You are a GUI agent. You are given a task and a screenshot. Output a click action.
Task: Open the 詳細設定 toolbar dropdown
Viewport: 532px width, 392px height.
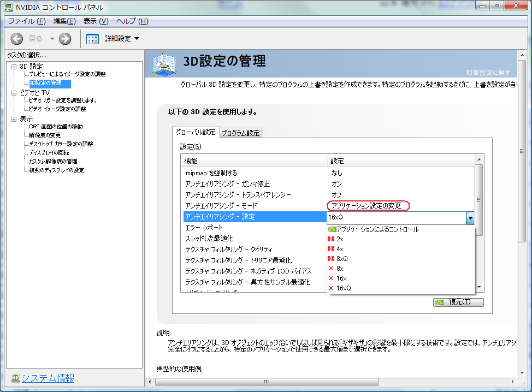137,39
